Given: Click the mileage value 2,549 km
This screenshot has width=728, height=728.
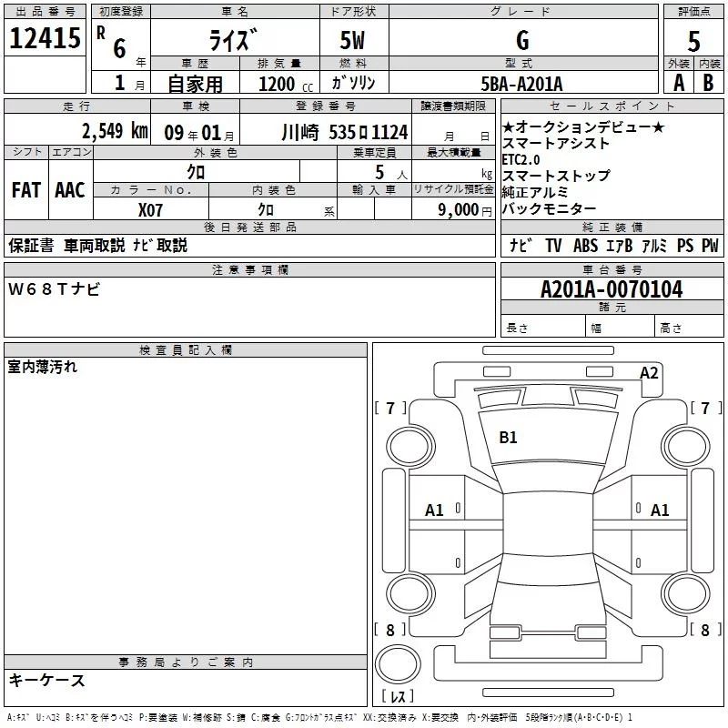Looking at the screenshot, I should (x=114, y=130).
